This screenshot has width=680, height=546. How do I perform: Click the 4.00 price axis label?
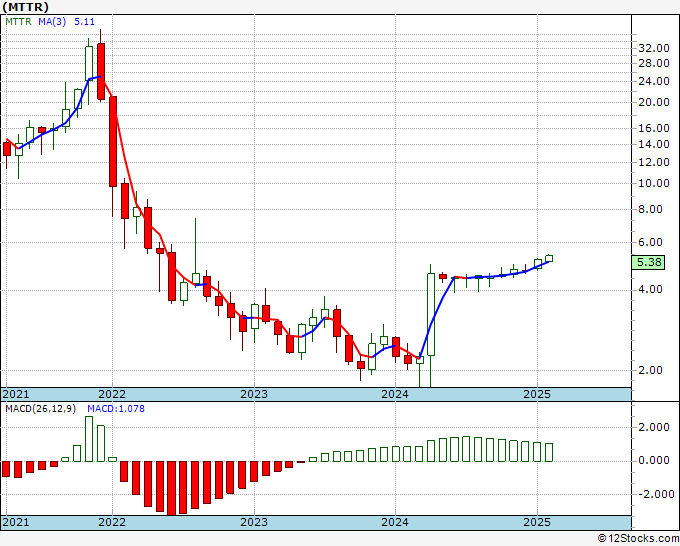(x=651, y=289)
